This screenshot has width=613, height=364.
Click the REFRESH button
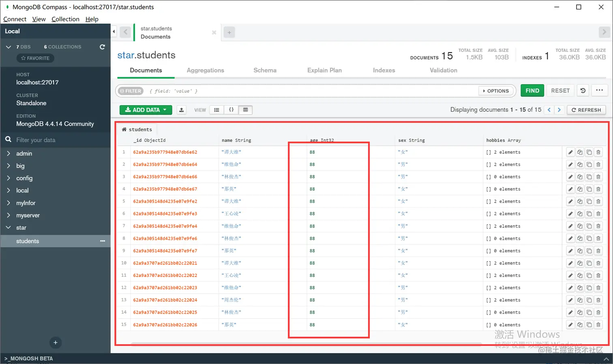pos(586,110)
